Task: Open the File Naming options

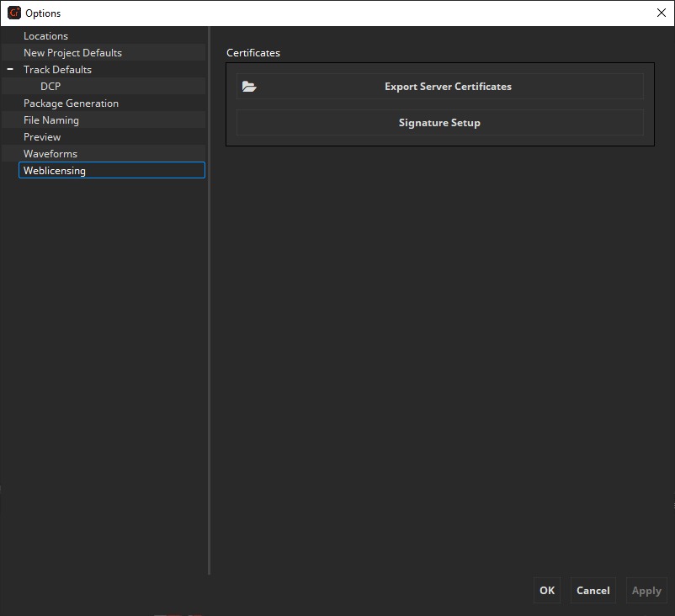Action: (51, 120)
